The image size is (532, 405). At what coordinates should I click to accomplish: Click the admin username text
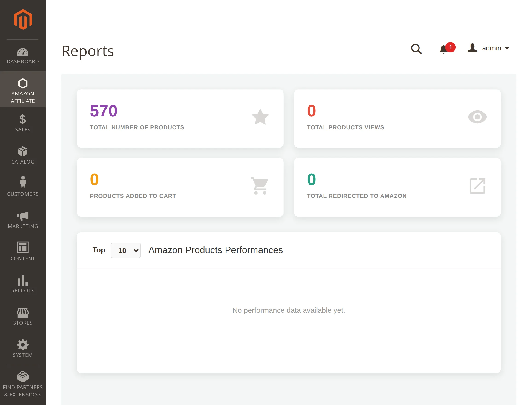(492, 48)
